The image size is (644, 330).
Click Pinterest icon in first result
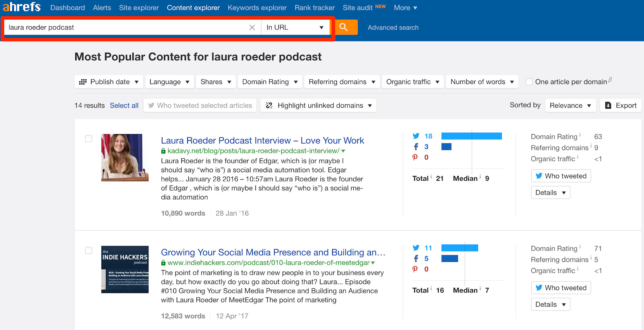[415, 157]
